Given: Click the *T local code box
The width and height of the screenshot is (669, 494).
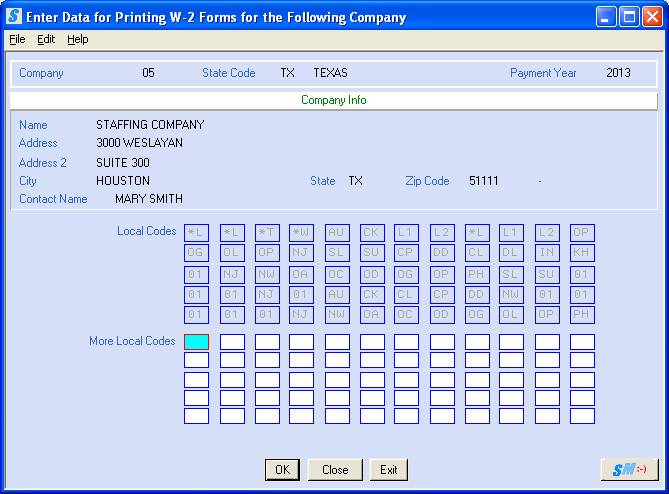Looking at the screenshot, I should point(267,232).
